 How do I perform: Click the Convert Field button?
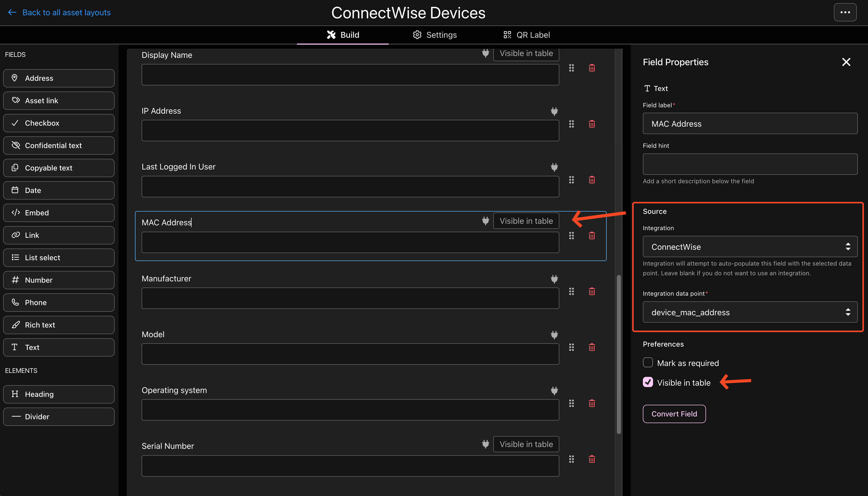coord(674,414)
